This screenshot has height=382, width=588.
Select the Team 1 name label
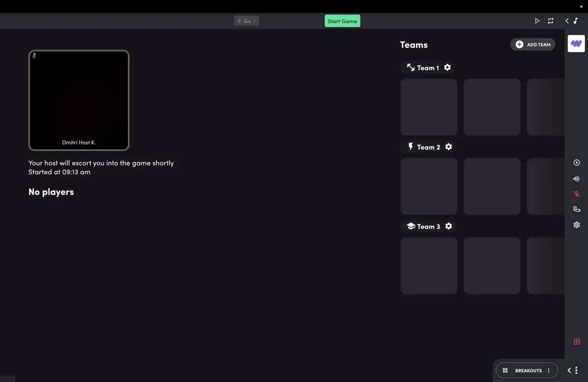(428, 68)
